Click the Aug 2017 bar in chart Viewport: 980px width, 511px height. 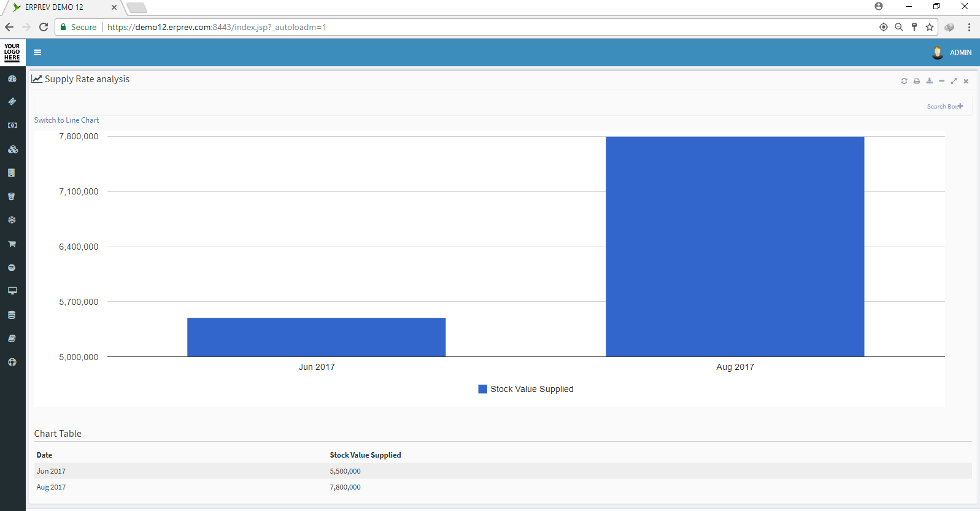[x=735, y=247]
